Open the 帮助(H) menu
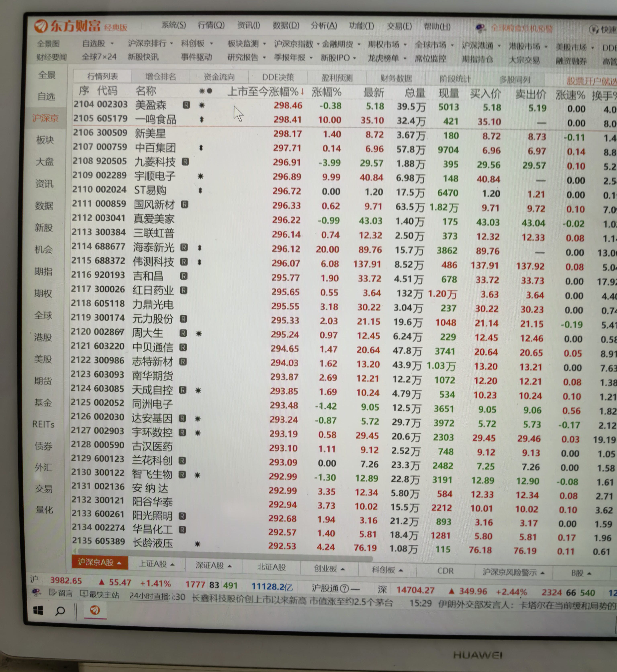Screen dimensions: 617x672 point(437,26)
